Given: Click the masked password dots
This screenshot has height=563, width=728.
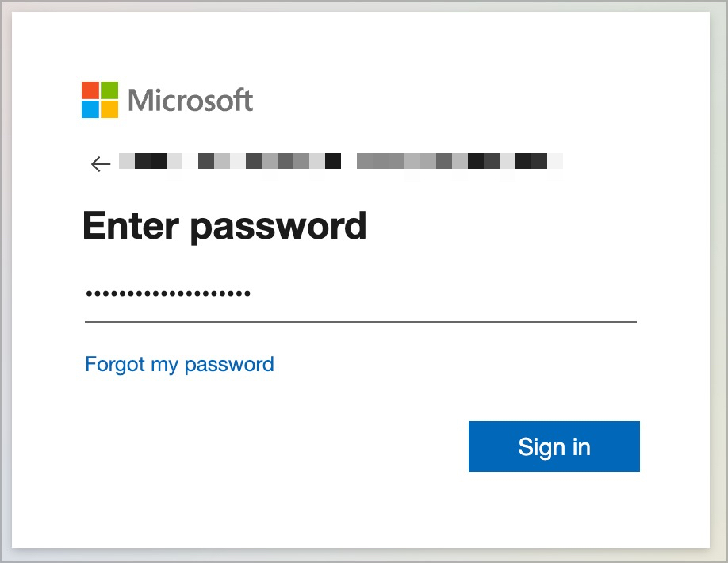Looking at the screenshot, I should click(x=167, y=291).
